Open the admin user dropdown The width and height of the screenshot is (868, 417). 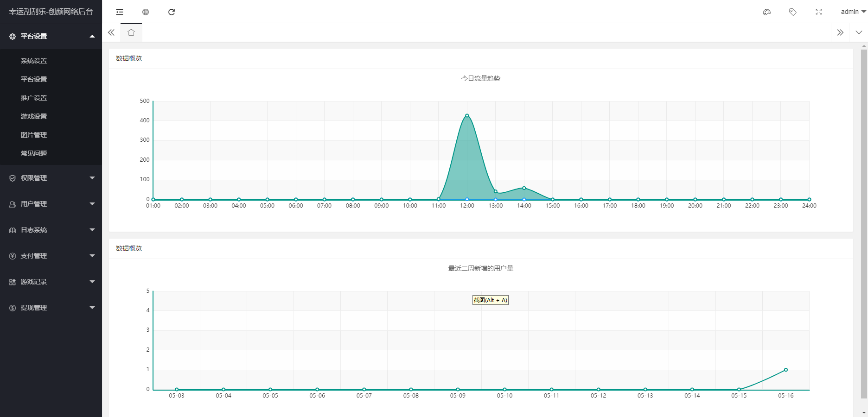click(x=853, y=12)
